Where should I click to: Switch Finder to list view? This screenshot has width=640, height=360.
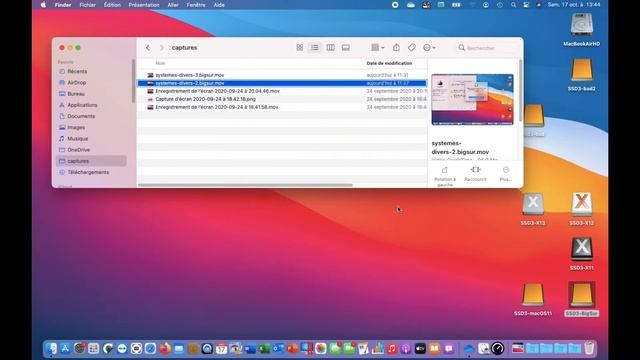pos(315,48)
